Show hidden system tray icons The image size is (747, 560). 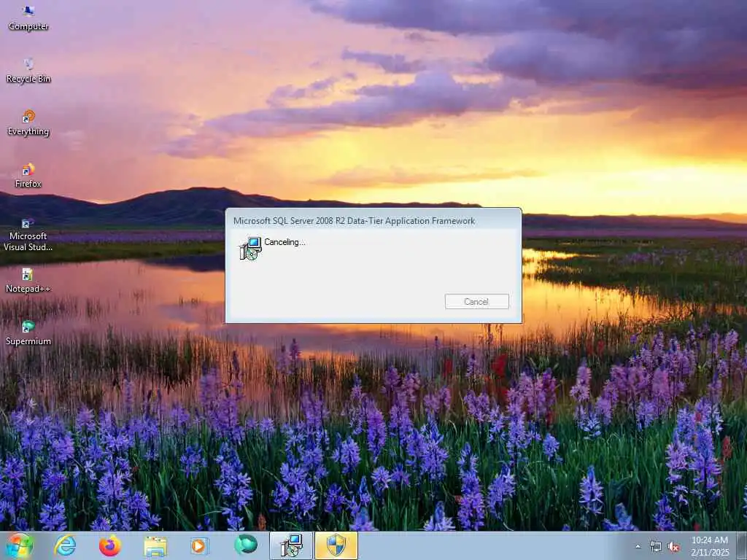point(638,547)
